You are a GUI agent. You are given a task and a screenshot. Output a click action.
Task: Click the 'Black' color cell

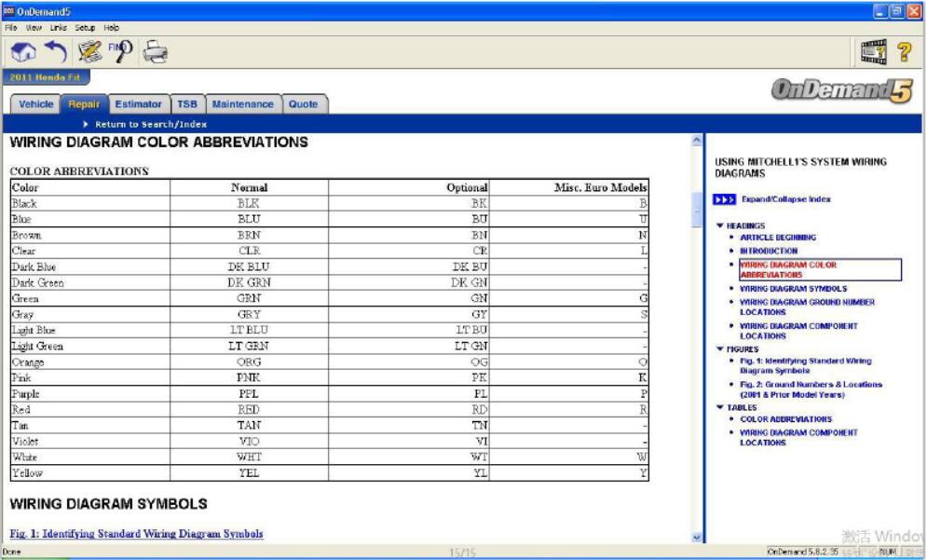(x=89, y=203)
